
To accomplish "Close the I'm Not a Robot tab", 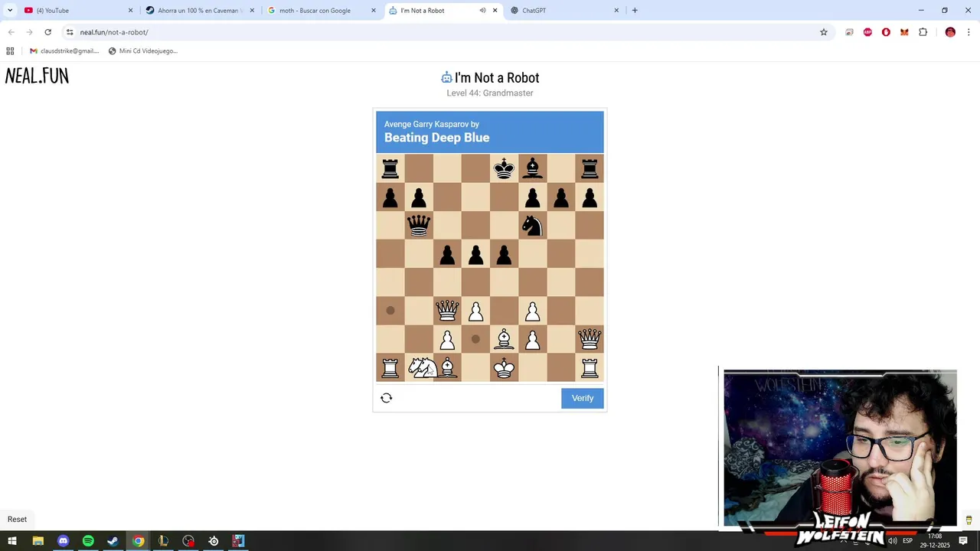I will point(495,11).
